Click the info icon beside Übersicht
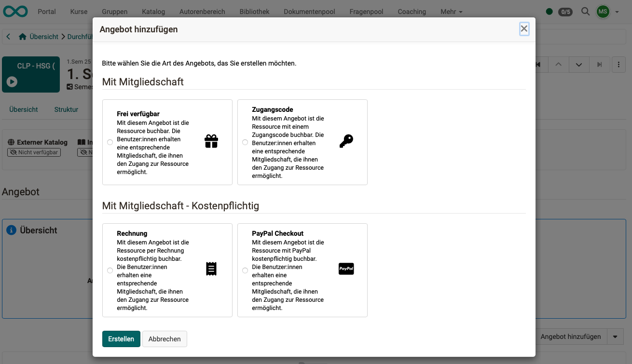This screenshot has width=632, height=364. 11,230
